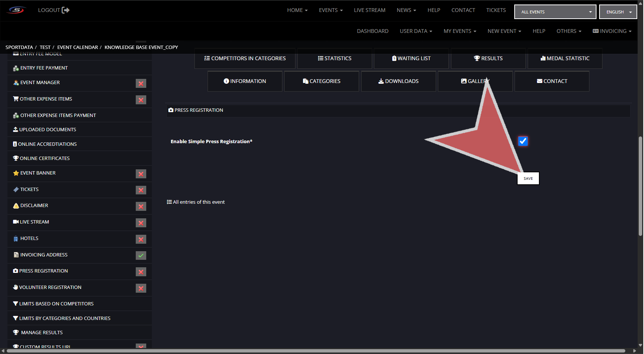Click the envelope icon on Contact button
The image size is (644, 354).
[x=539, y=81]
